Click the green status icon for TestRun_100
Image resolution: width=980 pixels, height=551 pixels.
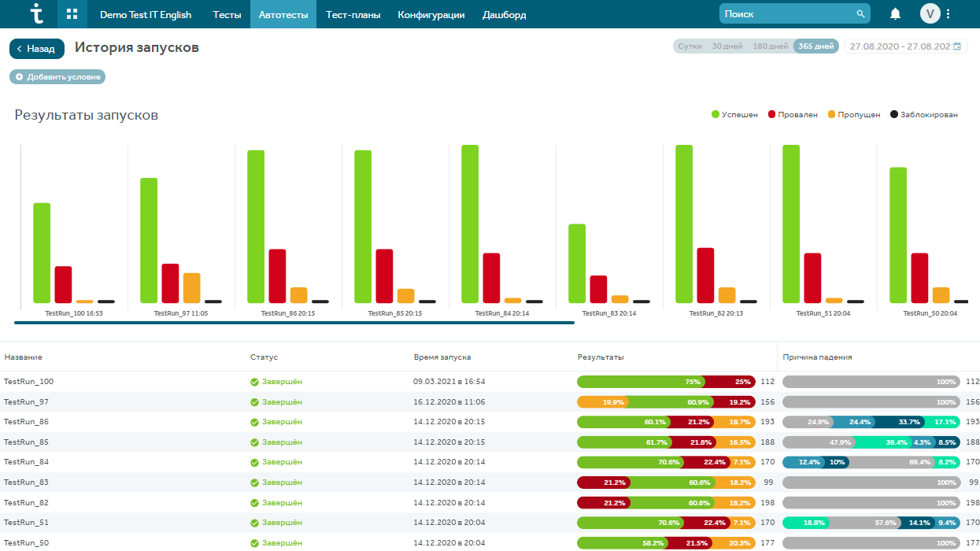coord(254,382)
